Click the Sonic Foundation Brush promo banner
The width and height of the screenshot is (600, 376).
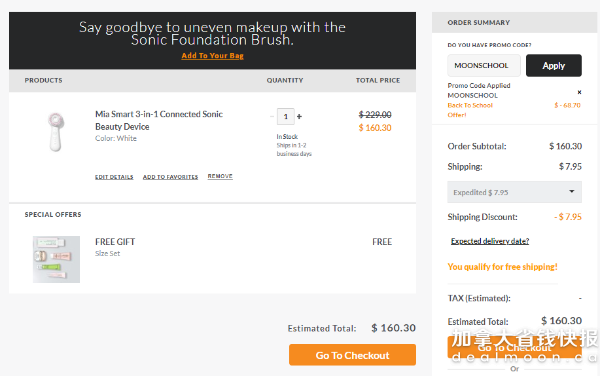click(x=212, y=41)
